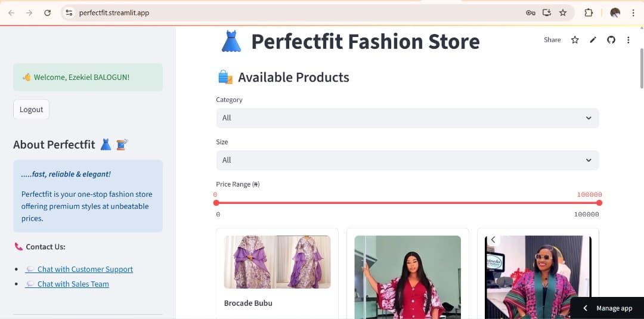Click the previous arrow on the third product image
Screen dimensions: 644x319
coord(493,240)
